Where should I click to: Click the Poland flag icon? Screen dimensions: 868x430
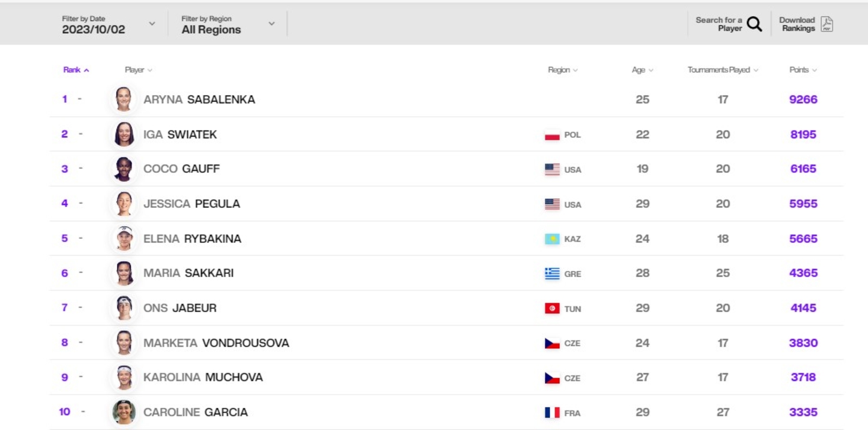tap(552, 135)
